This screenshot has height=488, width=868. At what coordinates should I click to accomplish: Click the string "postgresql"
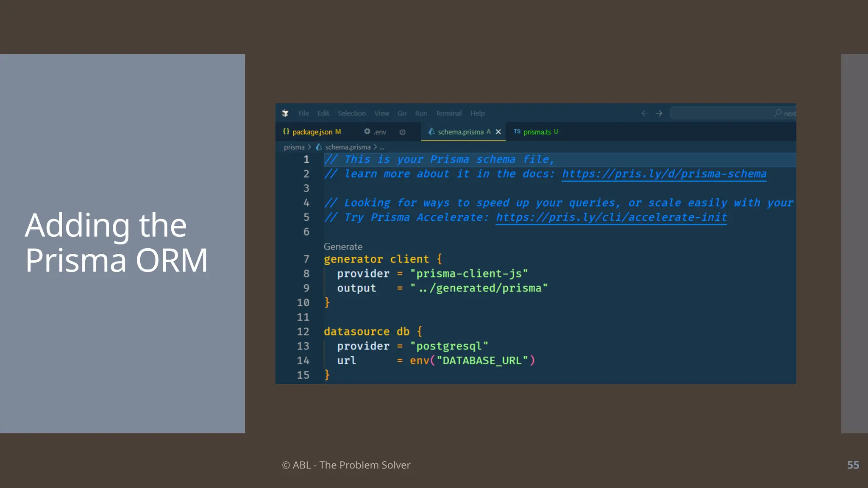[x=449, y=346]
